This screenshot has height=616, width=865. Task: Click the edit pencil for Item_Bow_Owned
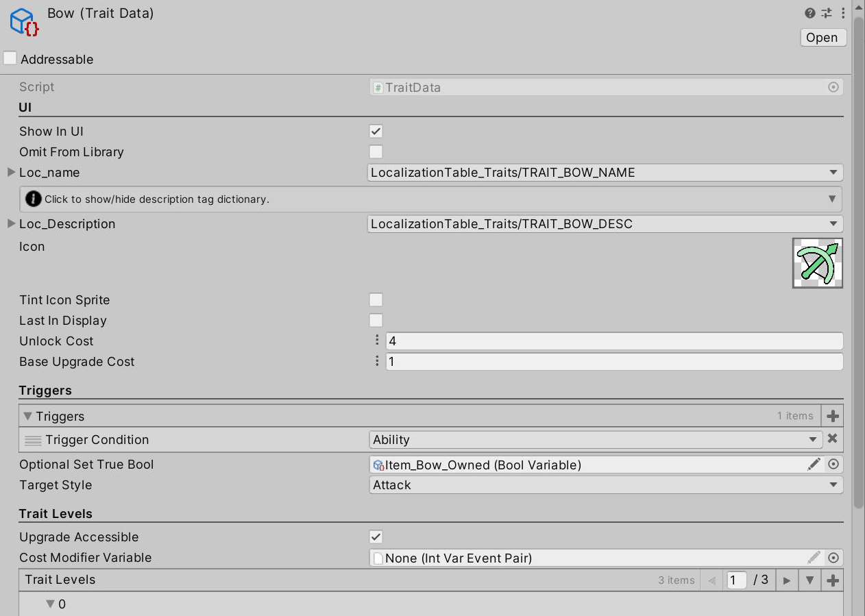[814, 465]
